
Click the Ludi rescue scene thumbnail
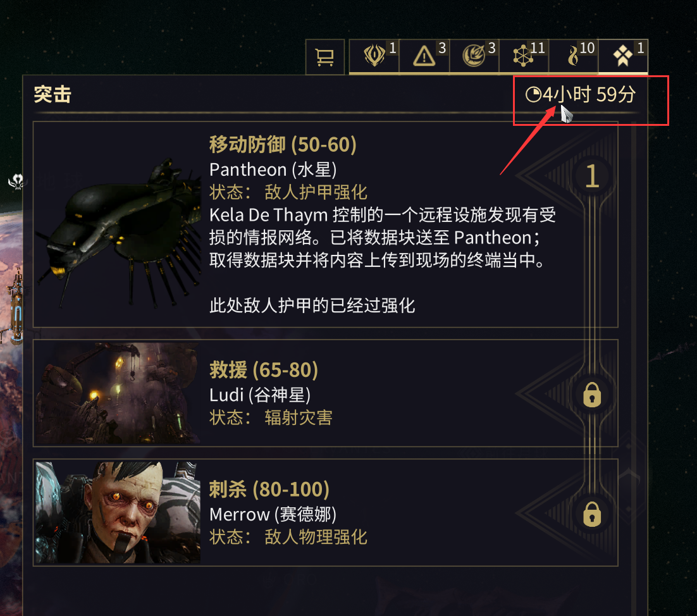coord(118,393)
